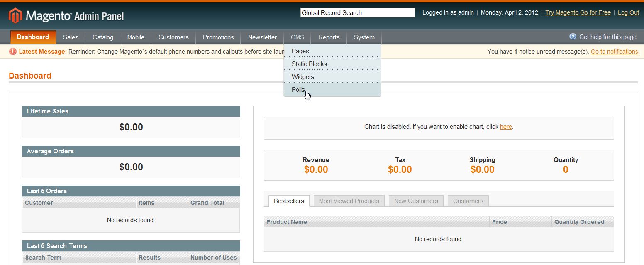Click 'here' link to enable chart
This screenshot has width=644, height=265.
pos(506,127)
